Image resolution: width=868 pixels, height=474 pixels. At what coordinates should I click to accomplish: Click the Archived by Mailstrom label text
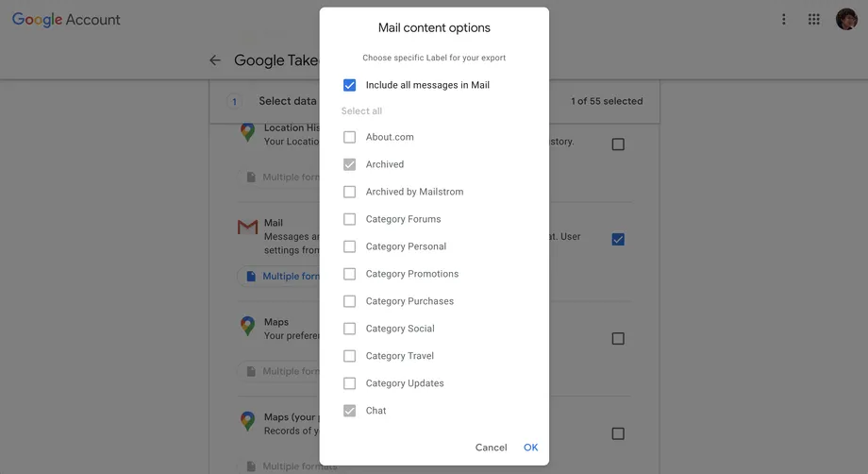[x=414, y=192]
